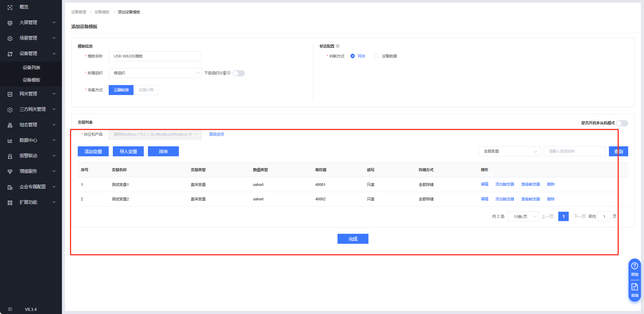
Task: Click the 添加变量 button
Action: click(x=93, y=151)
